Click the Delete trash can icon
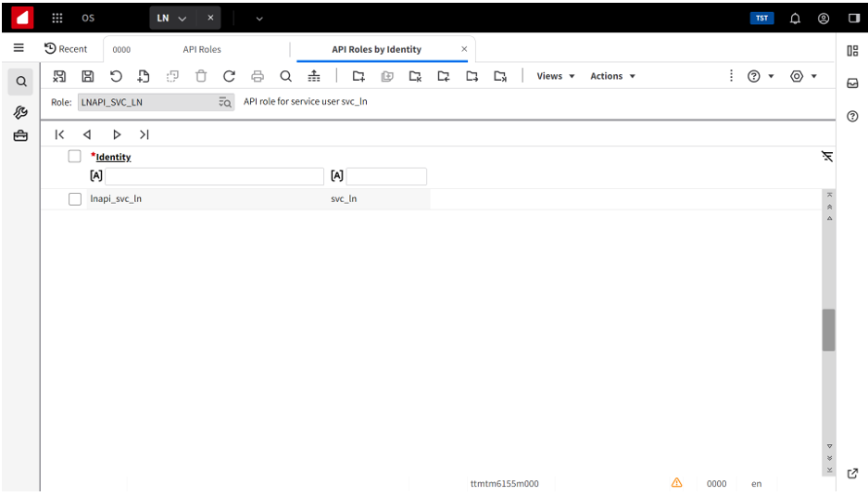The width and height of the screenshot is (868, 496). point(201,76)
